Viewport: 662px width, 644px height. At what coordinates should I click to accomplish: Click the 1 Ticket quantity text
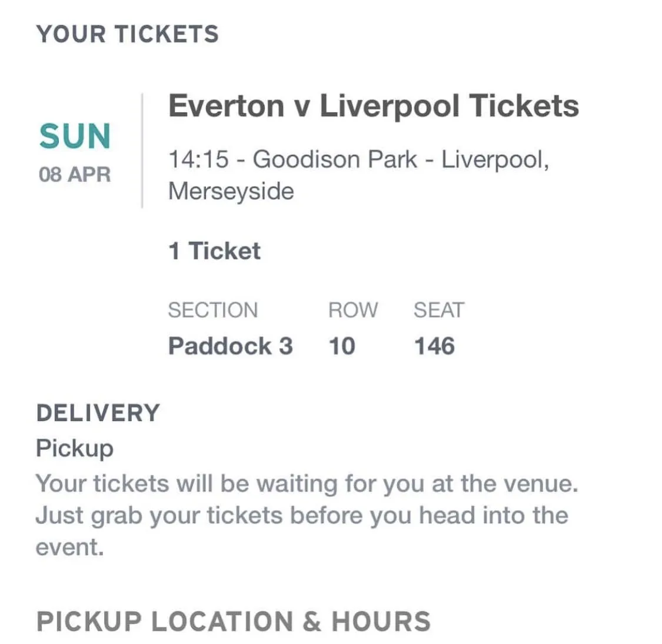tap(214, 251)
